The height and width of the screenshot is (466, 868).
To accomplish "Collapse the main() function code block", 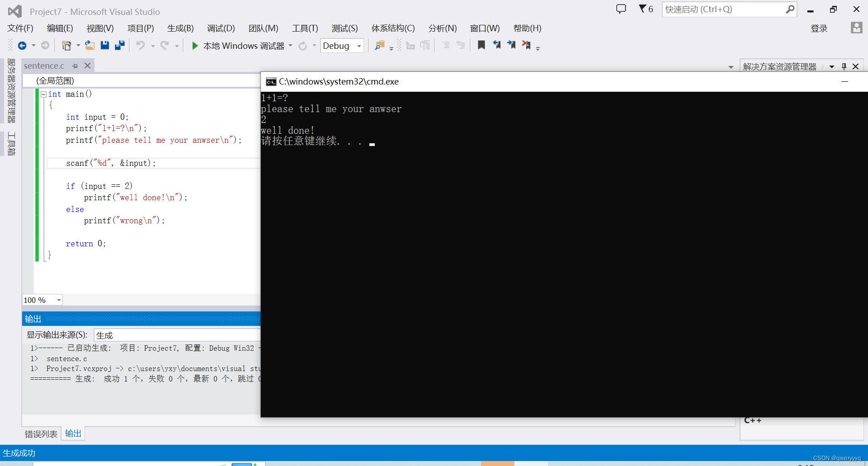I will point(43,94).
